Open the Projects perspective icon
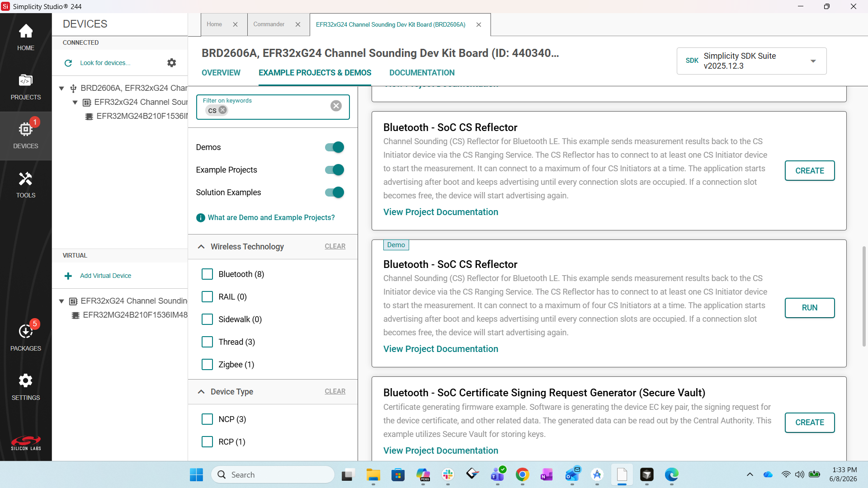Image resolution: width=868 pixels, height=488 pixels. point(26,87)
